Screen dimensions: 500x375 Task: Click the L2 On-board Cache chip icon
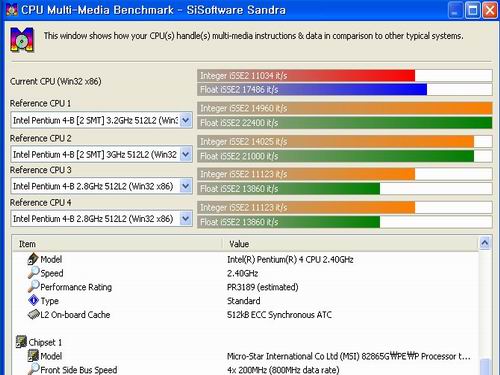(x=33, y=314)
